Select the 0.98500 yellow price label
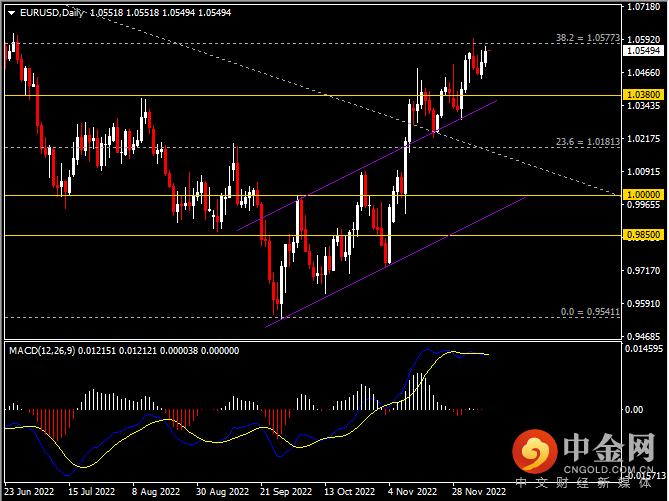Viewport: 669px width, 501px height. point(643,235)
